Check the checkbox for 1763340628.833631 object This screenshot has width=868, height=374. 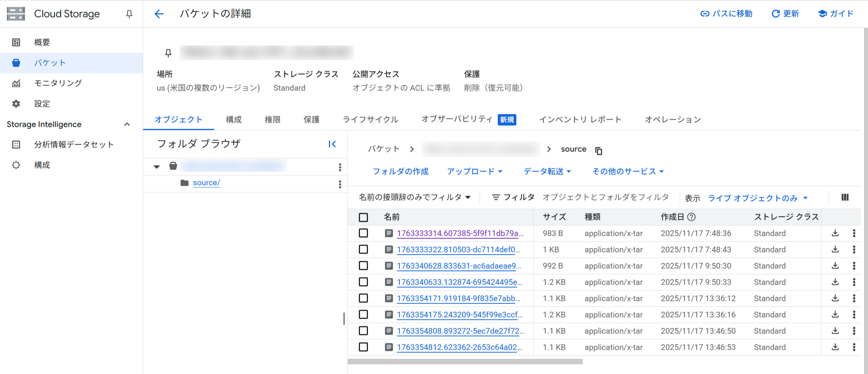point(363,266)
